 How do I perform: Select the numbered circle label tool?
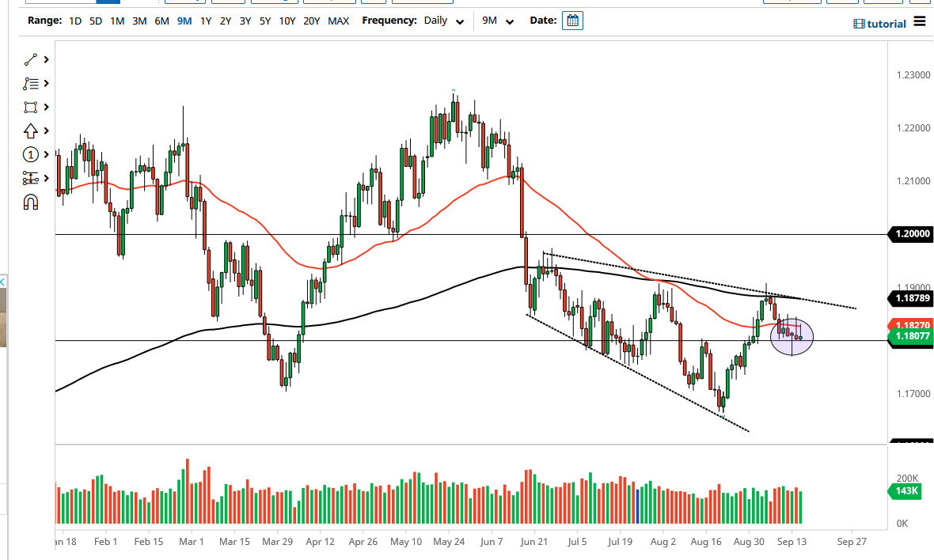click(x=31, y=154)
